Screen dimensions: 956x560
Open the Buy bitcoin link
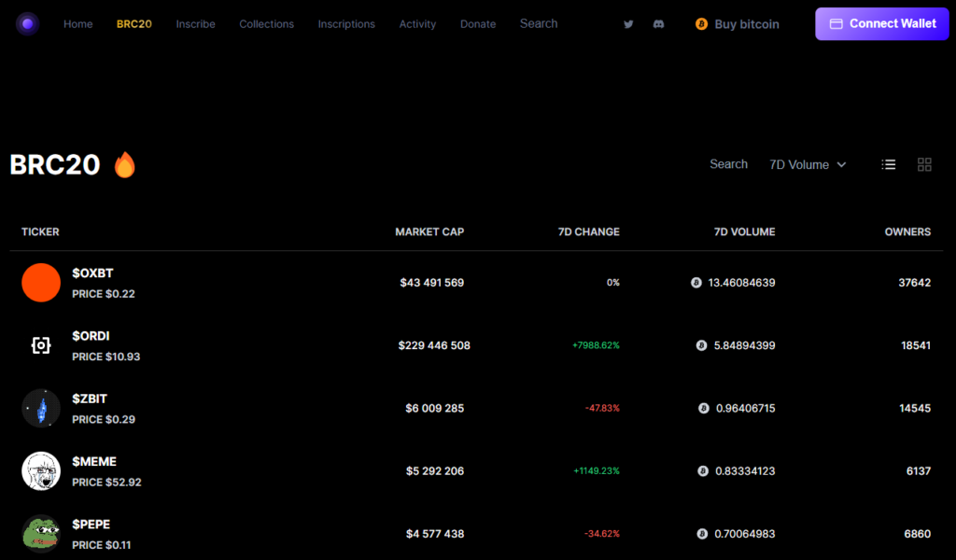(x=737, y=23)
